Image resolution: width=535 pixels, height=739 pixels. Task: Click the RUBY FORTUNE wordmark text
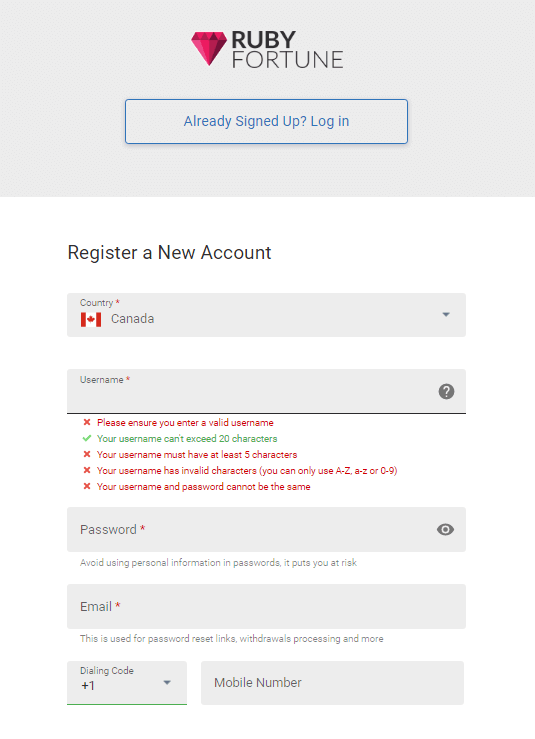(287, 49)
